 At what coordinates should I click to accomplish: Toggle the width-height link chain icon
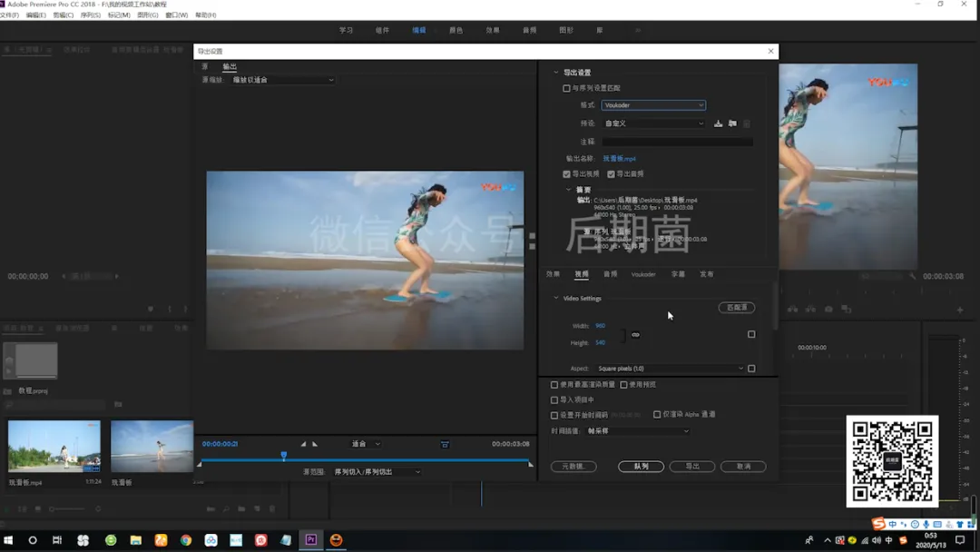[635, 335]
